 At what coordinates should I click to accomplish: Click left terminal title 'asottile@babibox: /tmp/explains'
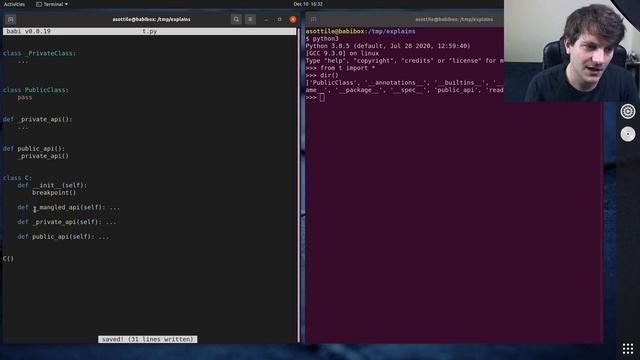tap(151, 19)
